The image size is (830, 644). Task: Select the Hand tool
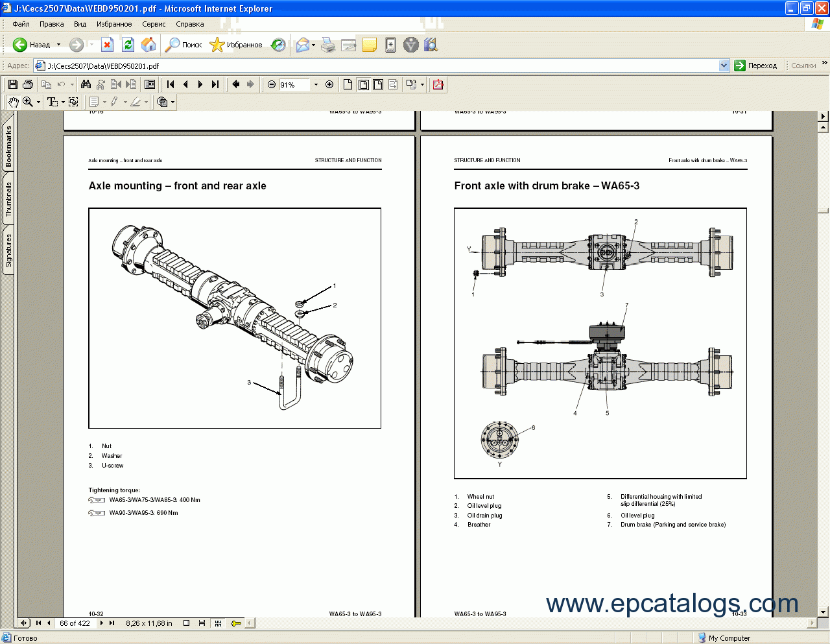click(x=13, y=102)
